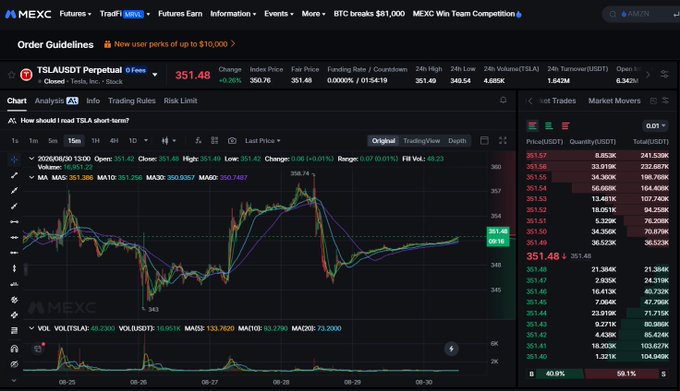The height and width of the screenshot is (391, 680).
Task: Open the Risk Limit tab
Action: [180, 101]
